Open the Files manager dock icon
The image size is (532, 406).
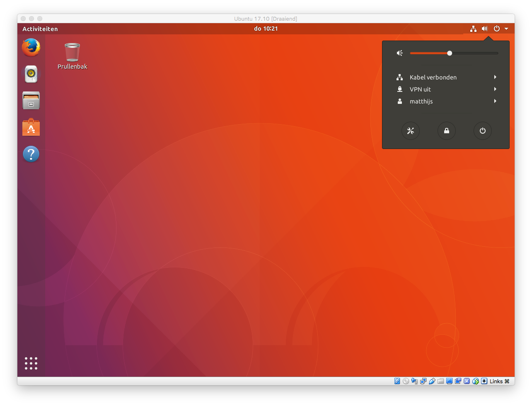[x=31, y=101]
